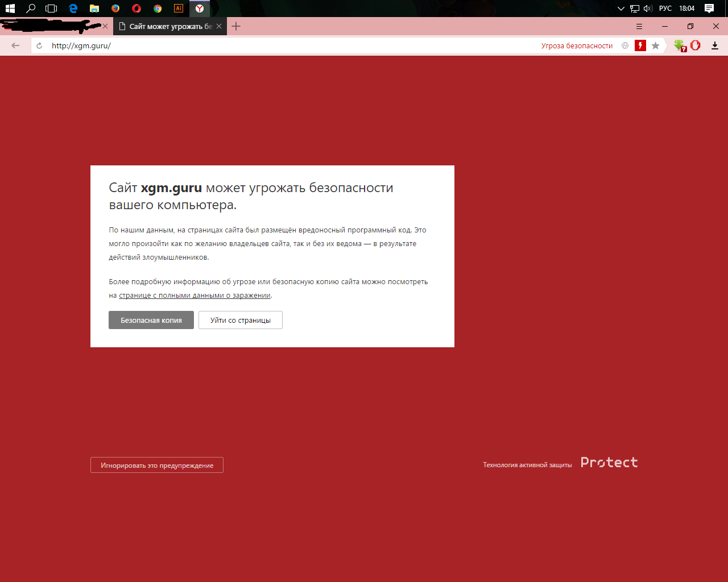
Task: Switch to the blacked-out first browser tab
Action: [51, 26]
